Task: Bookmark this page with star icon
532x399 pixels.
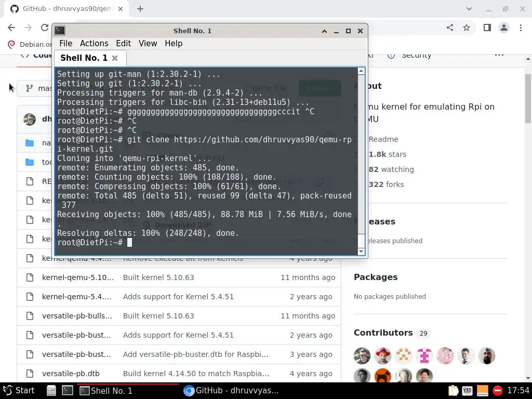Action: coord(467,28)
